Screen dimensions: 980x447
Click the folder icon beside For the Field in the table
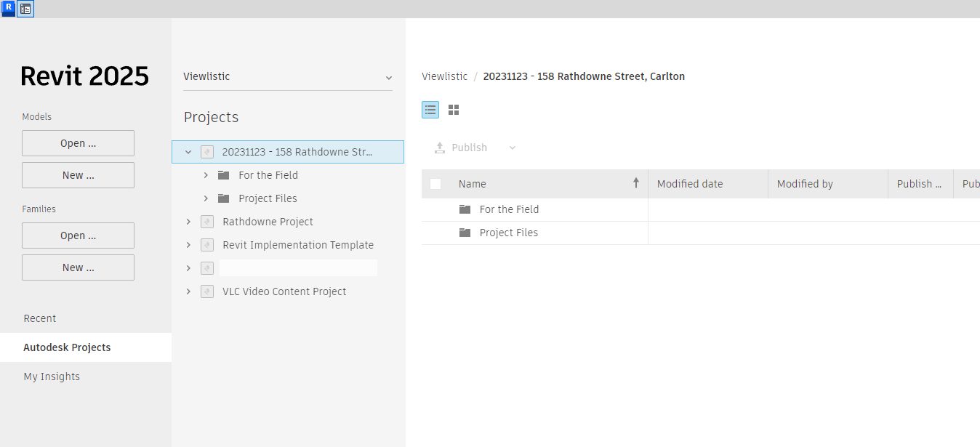[465, 209]
